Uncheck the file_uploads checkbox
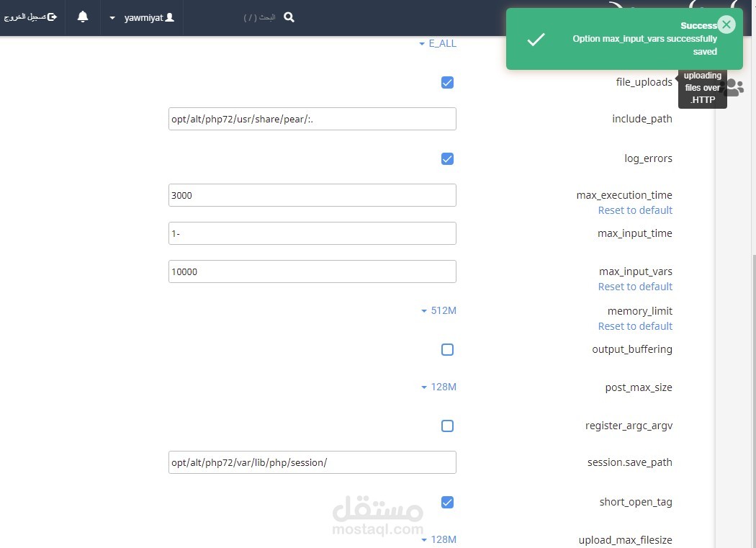 (x=447, y=82)
